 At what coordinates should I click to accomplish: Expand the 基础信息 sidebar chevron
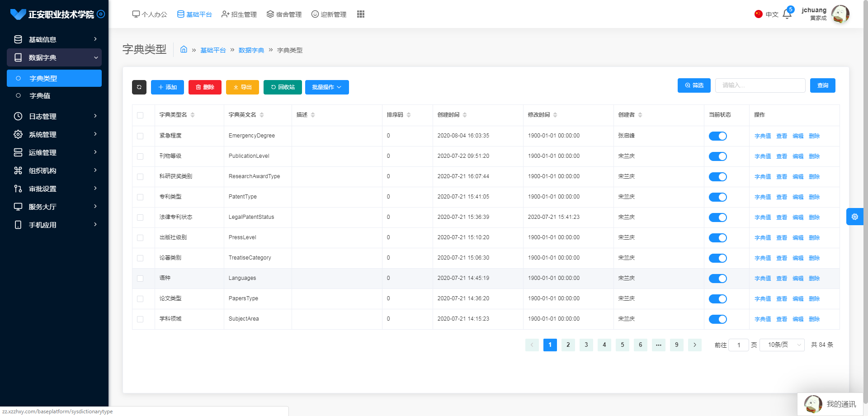tap(95, 39)
